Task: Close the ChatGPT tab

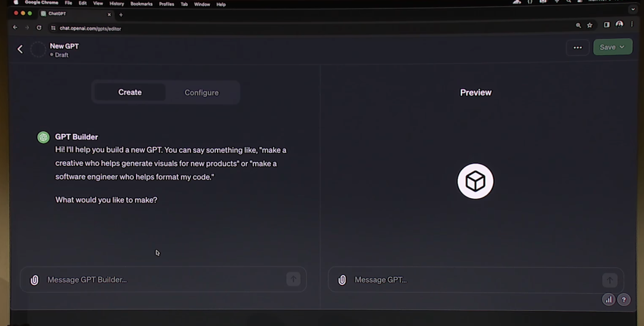Action: click(x=109, y=14)
